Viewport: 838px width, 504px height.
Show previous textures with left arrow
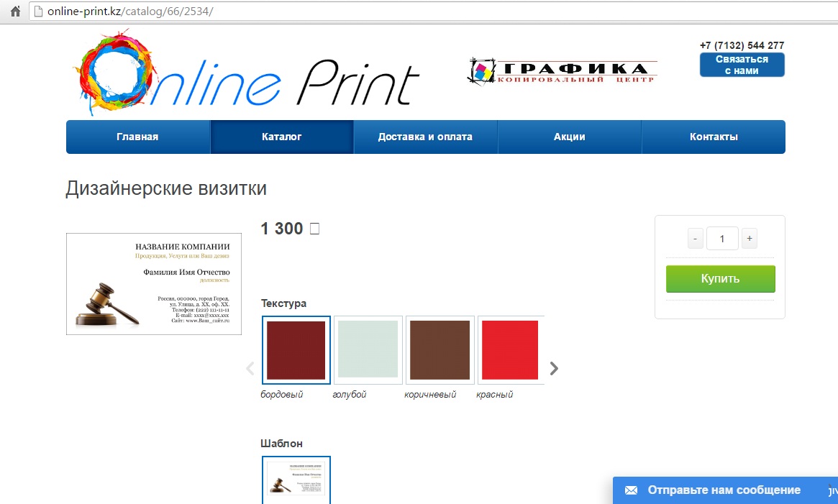click(250, 368)
